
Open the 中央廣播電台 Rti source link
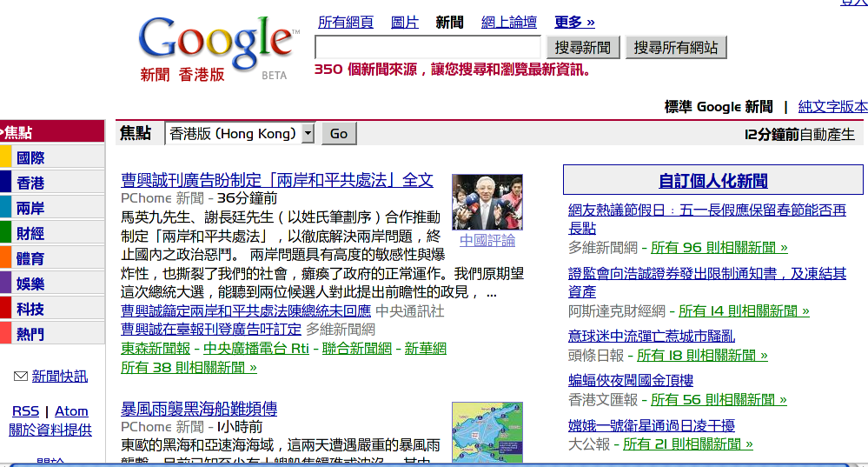click(x=256, y=349)
